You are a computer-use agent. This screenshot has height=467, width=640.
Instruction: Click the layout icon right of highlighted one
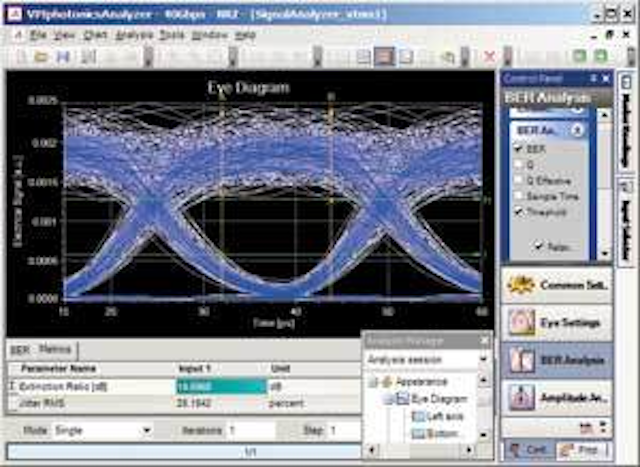406,56
